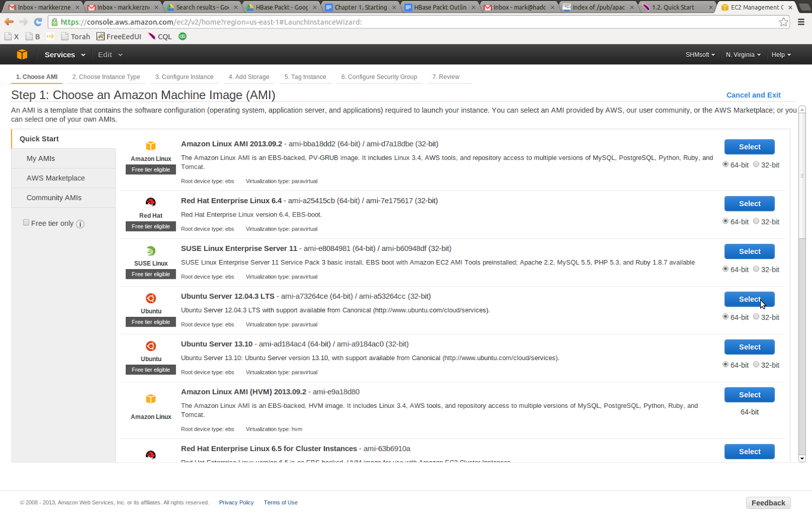Click the SUSE Linux chameleon logo

[151, 250]
